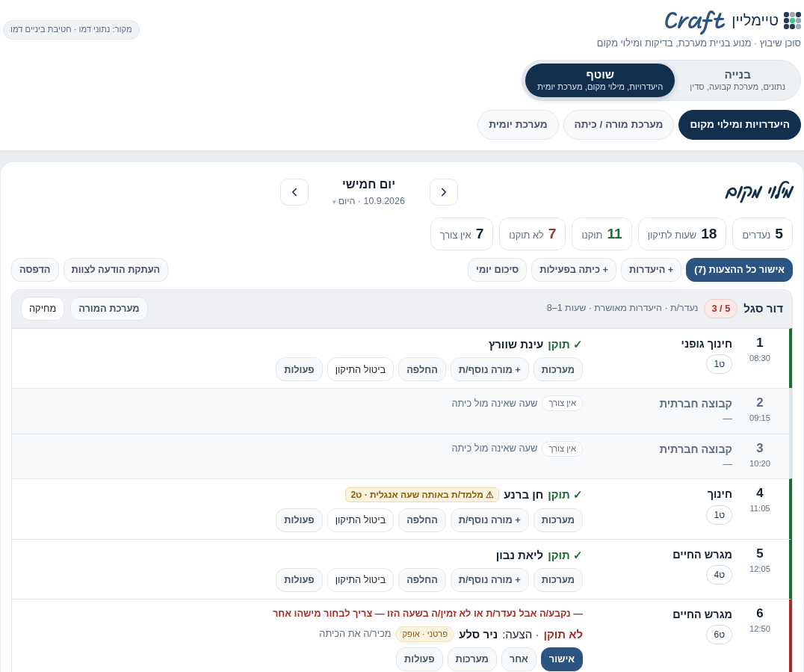Click + מורה נוסף/ת for עינת שוורץ
Screen dimensions: 804x672
489,369
